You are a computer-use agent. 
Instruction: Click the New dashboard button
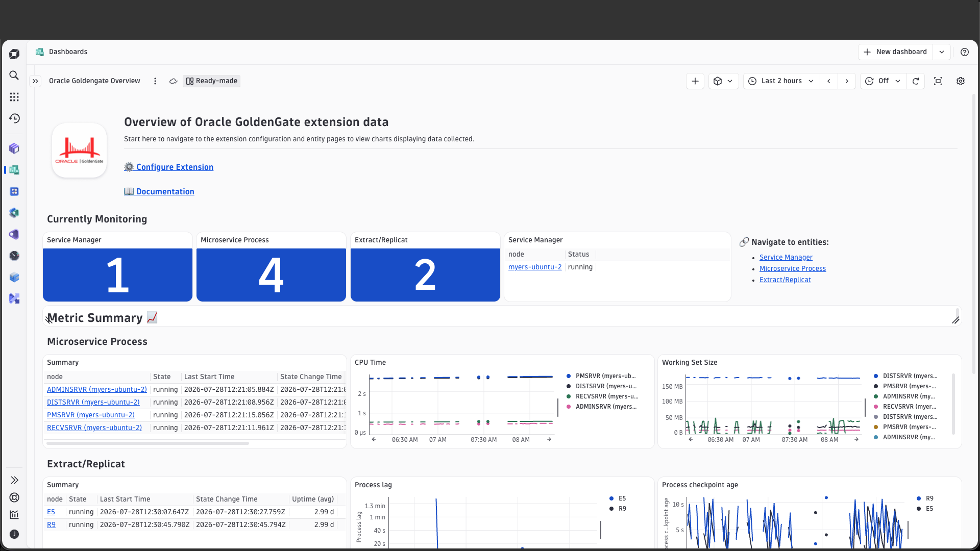(x=896, y=52)
